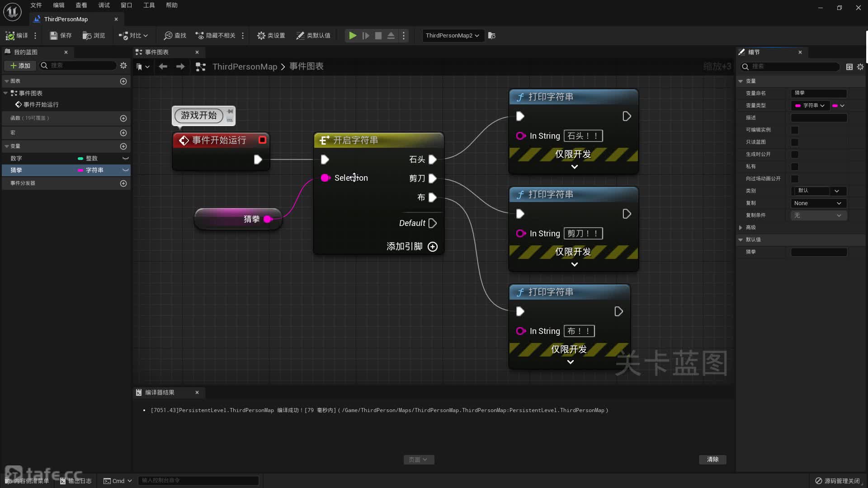This screenshot has width=868, height=488.
Task: Add a new graph with plus icon
Action: click(x=123, y=81)
